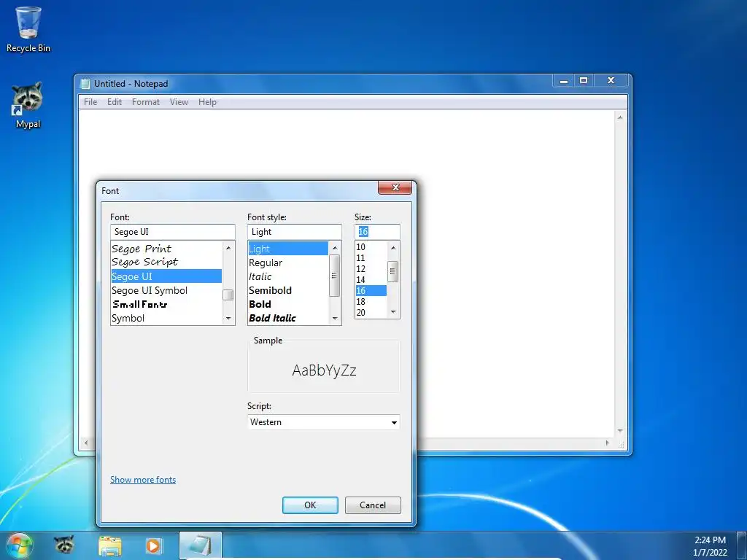Select the Italic font style
This screenshot has height=560, width=747.
point(288,276)
